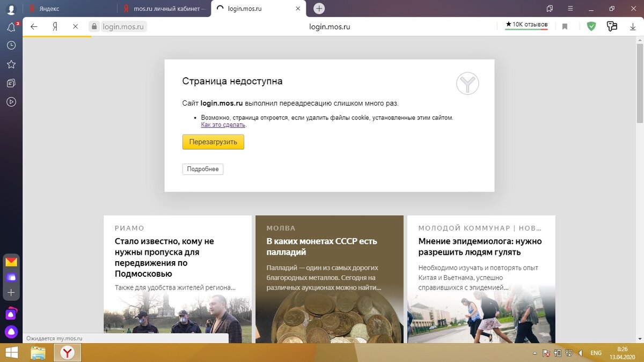The height and width of the screenshot is (362, 644).
Task: Open browsing history clock icon in sidebar
Action: (x=11, y=46)
